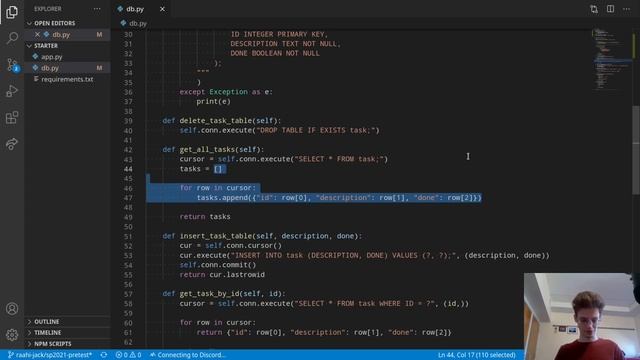
Task: Open app.py in the file tree
Action: tap(51, 57)
